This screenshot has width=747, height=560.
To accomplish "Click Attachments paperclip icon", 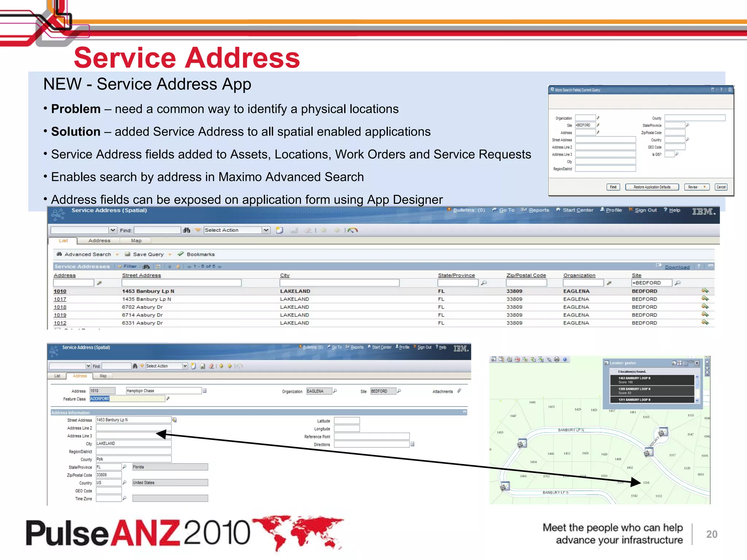I will tap(459, 391).
